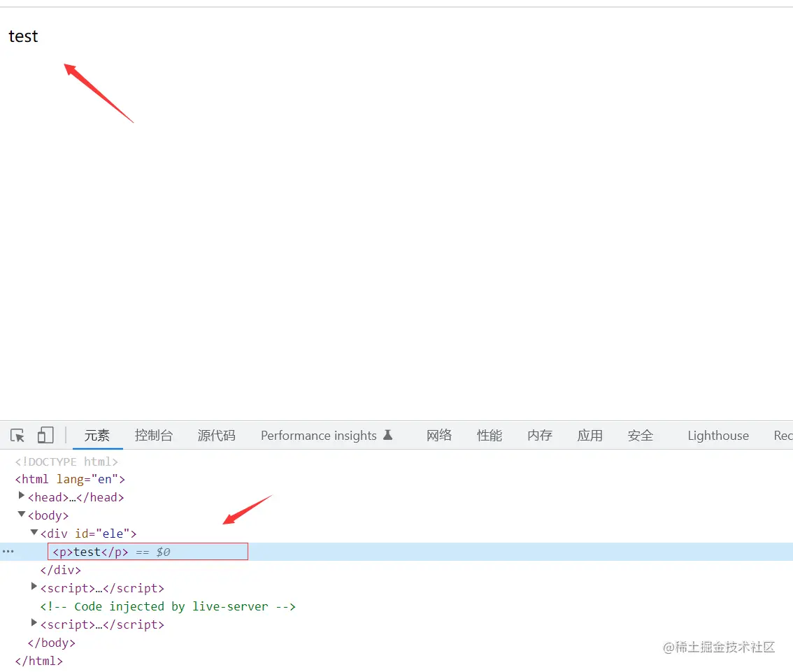Switch to the 网络 tab
Image resolution: width=793 pixels, height=672 pixels.
click(x=439, y=436)
